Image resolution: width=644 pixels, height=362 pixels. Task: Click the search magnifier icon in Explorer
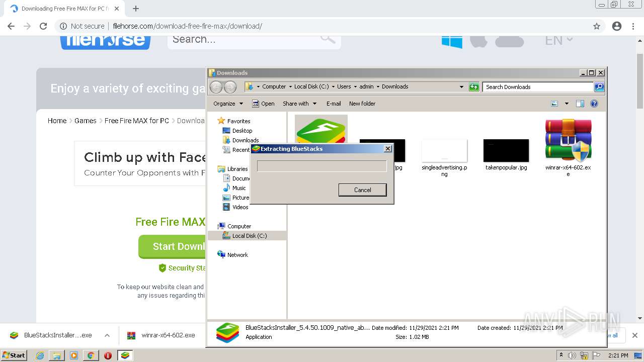pyautogui.click(x=599, y=87)
